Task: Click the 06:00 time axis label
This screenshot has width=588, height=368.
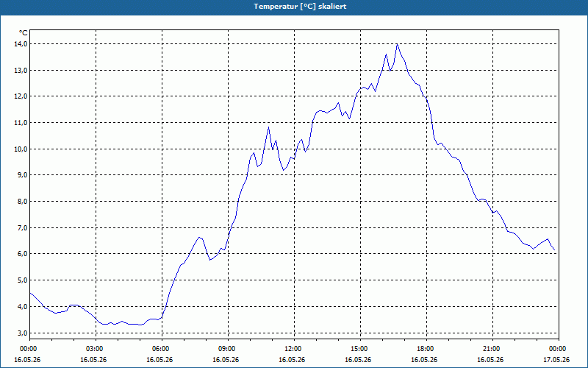Action: [162, 349]
